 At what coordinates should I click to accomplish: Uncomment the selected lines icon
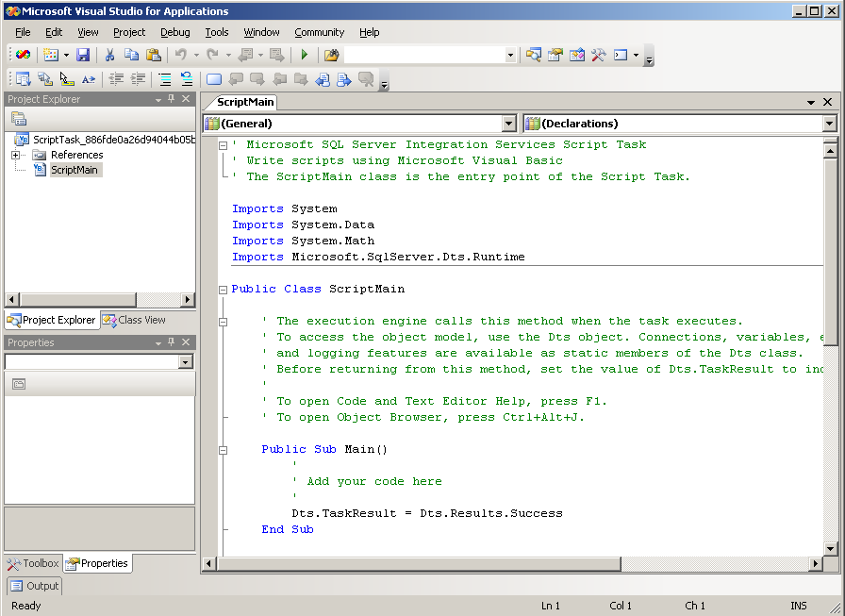[187, 80]
